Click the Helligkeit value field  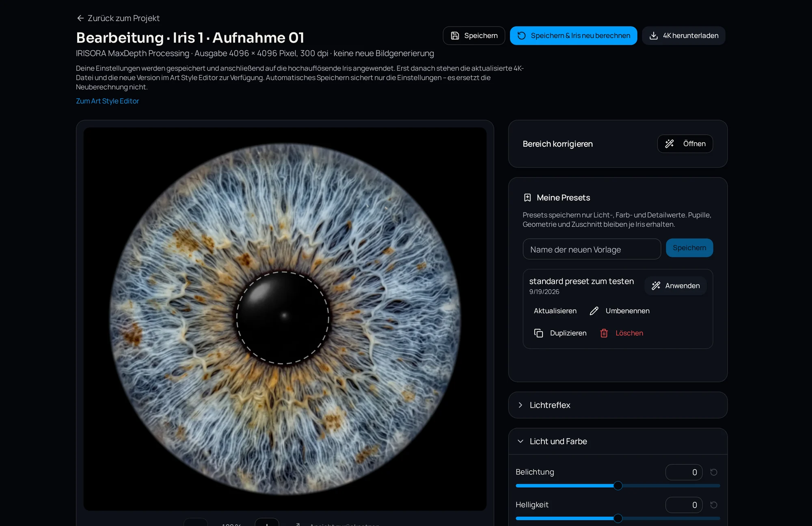(x=684, y=505)
